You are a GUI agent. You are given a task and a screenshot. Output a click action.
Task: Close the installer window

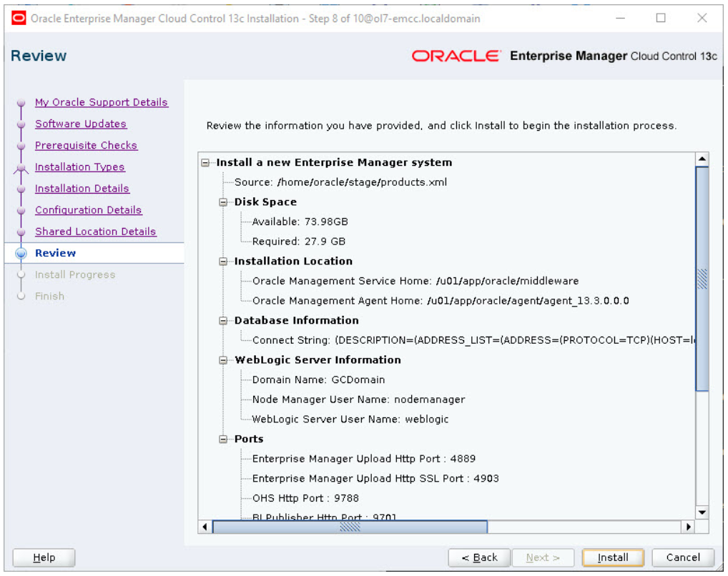[702, 18]
